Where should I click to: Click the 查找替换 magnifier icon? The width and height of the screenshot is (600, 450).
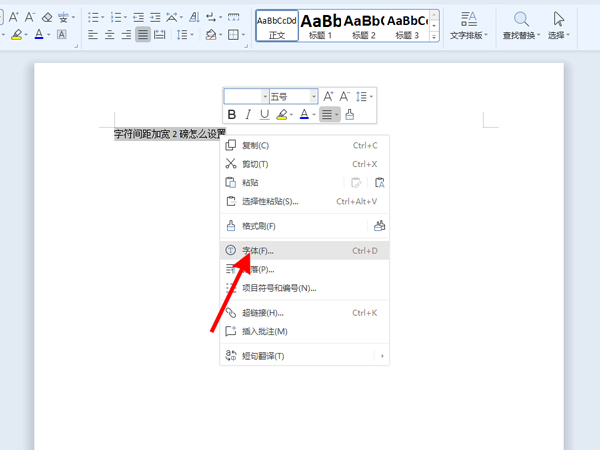521,19
